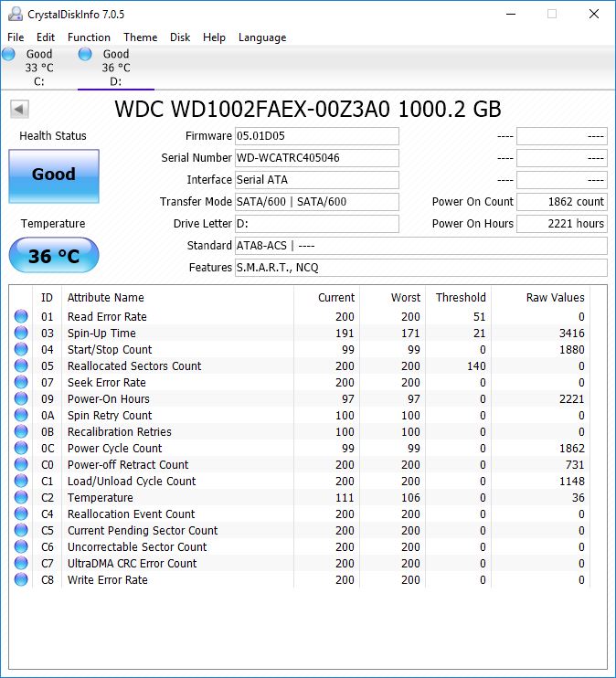The image size is (616, 678).
Task: Click the disk model title WDC WD1002FAEX
Action: [308, 109]
